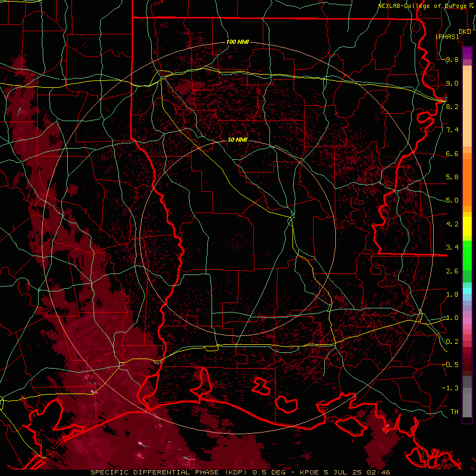Select the 4.2 color scale value
476x476 pixels.
tap(452, 224)
